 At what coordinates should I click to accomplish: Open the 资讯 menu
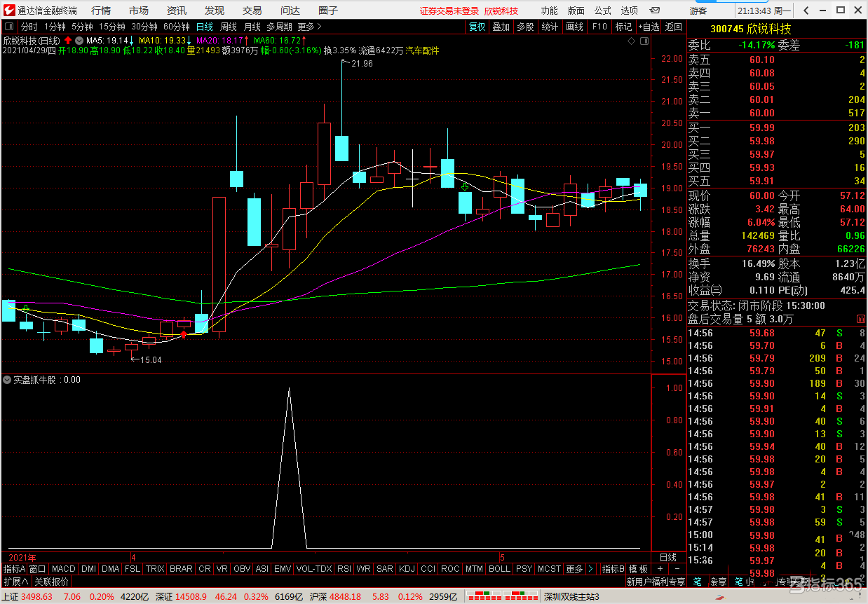177,11
